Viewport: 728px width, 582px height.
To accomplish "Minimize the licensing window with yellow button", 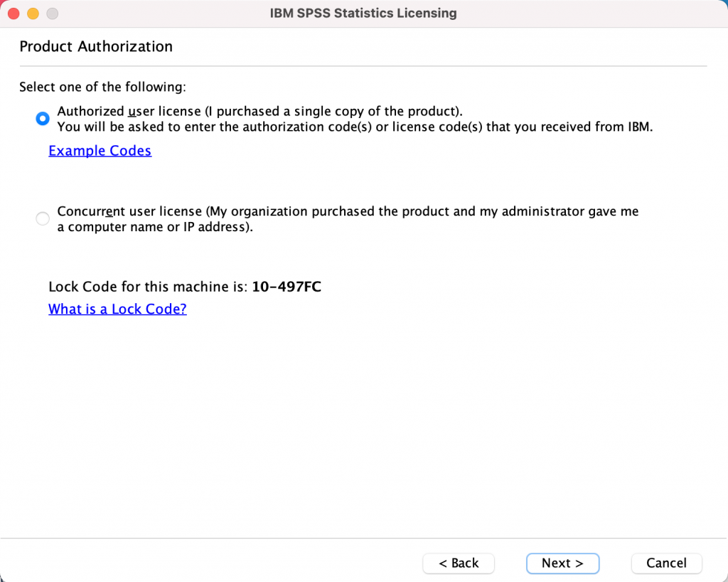I will pyautogui.click(x=32, y=13).
